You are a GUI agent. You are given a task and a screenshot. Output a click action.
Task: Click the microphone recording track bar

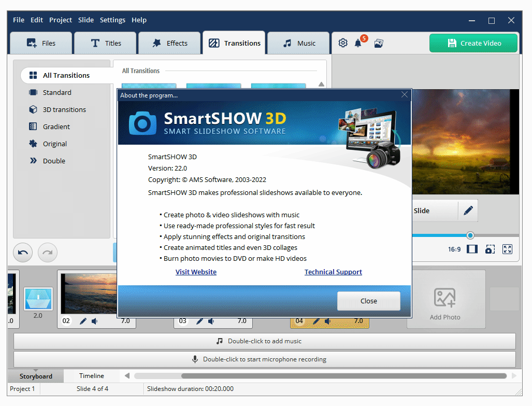(265, 359)
